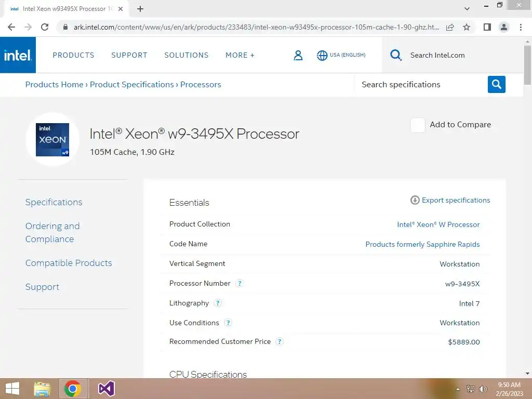Click Products Home breadcrumb link
Image resolution: width=532 pixels, height=399 pixels.
pos(54,85)
